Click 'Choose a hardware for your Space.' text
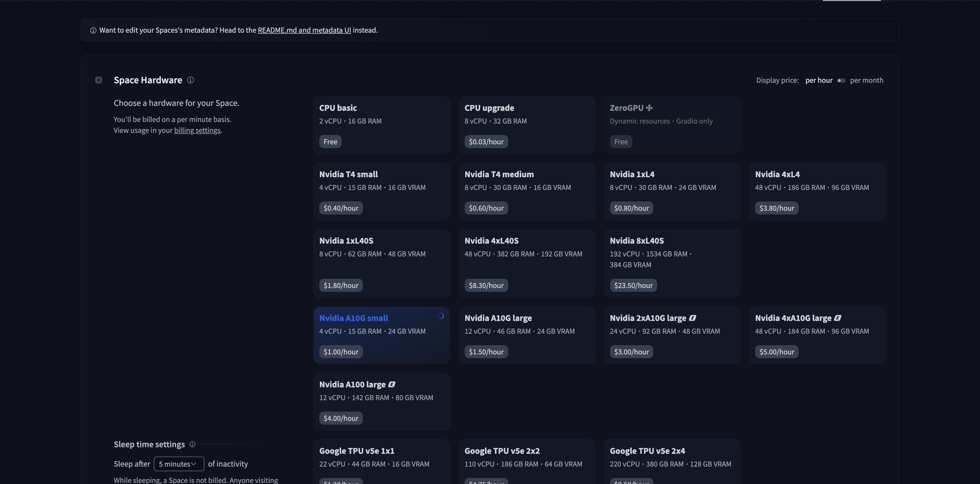This screenshot has height=484, width=980. click(176, 103)
